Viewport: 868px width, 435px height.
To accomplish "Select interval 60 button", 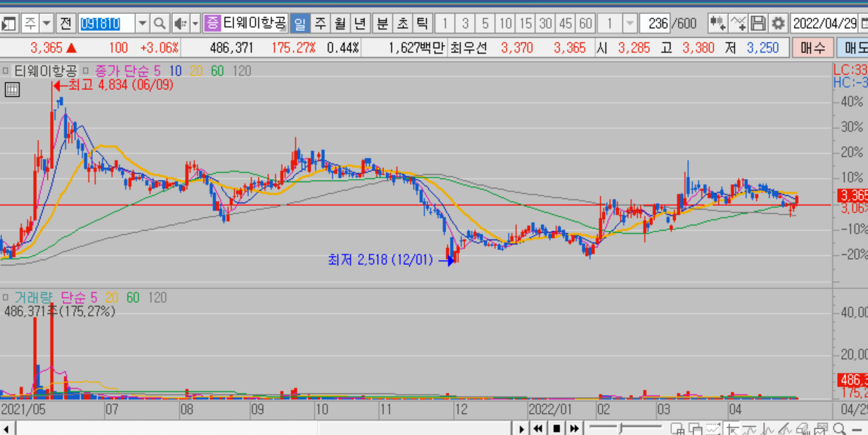I will tap(586, 23).
